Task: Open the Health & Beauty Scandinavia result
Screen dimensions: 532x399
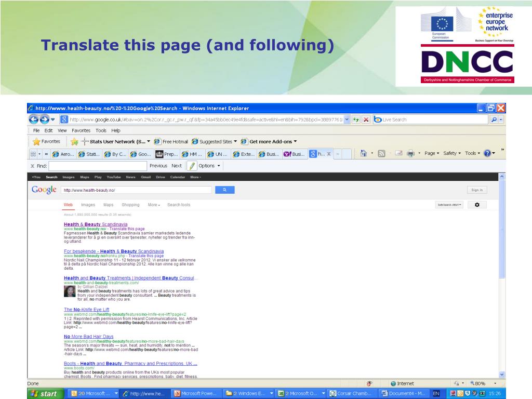Action: (96, 224)
